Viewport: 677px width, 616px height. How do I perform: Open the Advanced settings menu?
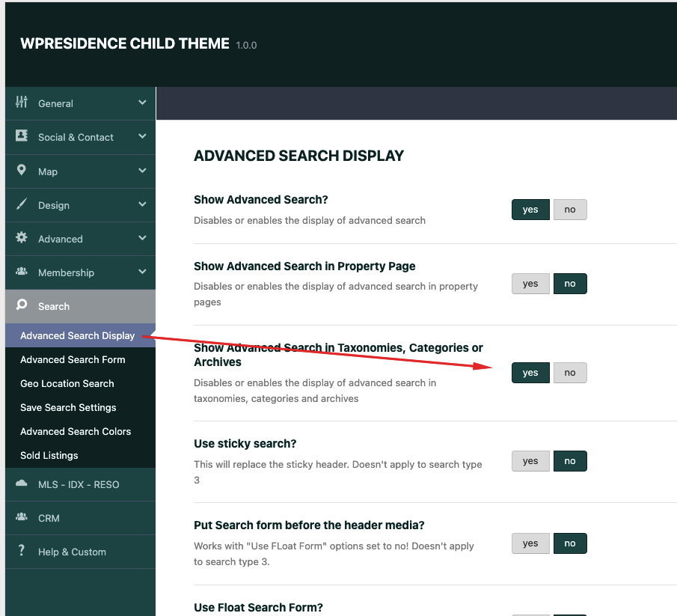pyautogui.click(x=80, y=239)
